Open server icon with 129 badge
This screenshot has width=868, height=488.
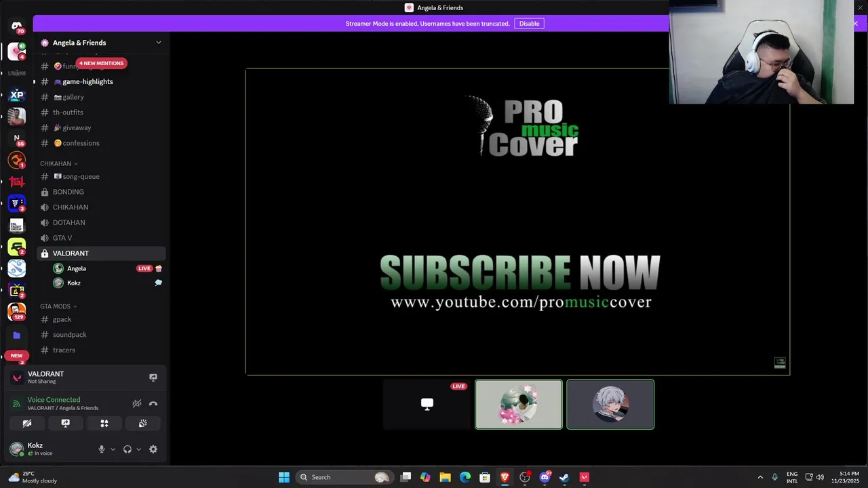17,312
